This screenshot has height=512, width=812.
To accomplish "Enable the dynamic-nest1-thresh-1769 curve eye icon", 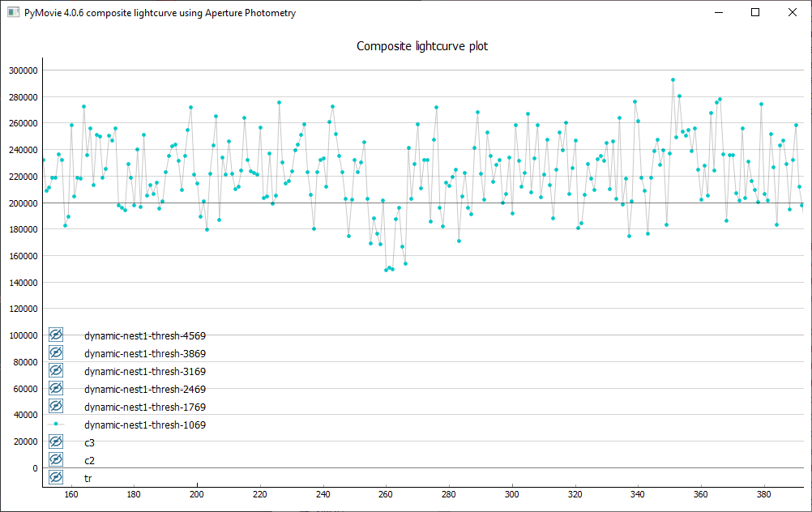I will coord(56,407).
